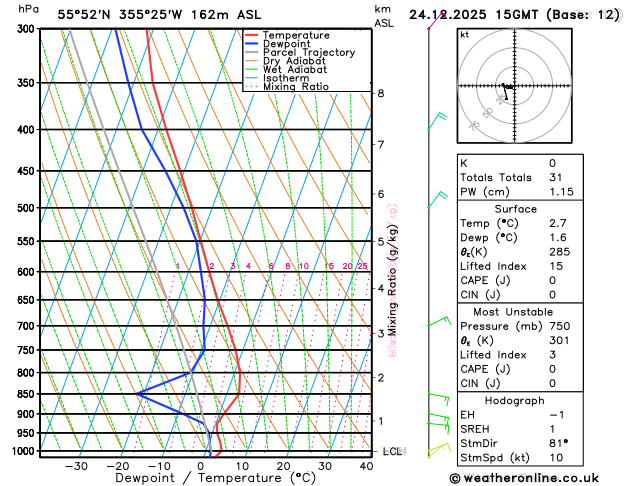Click the Surface Temp value 2.7

coord(558,223)
